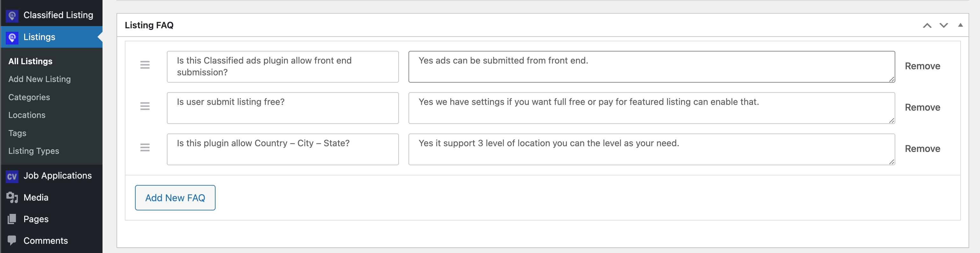Open Pages menu label
Screen dimensions: 980x253
(x=36, y=219)
